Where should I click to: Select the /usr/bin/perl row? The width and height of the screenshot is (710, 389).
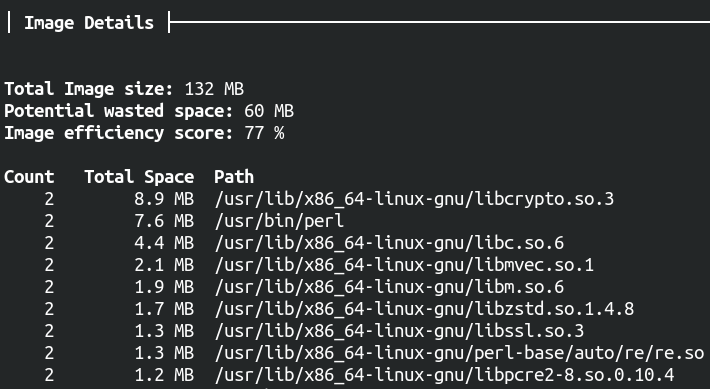pyautogui.click(x=174, y=221)
